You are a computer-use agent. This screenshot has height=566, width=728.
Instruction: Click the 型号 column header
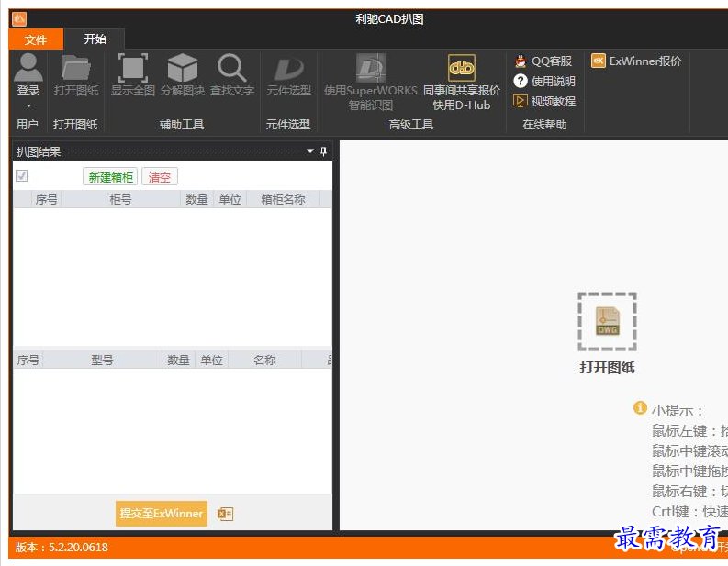(x=102, y=360)
